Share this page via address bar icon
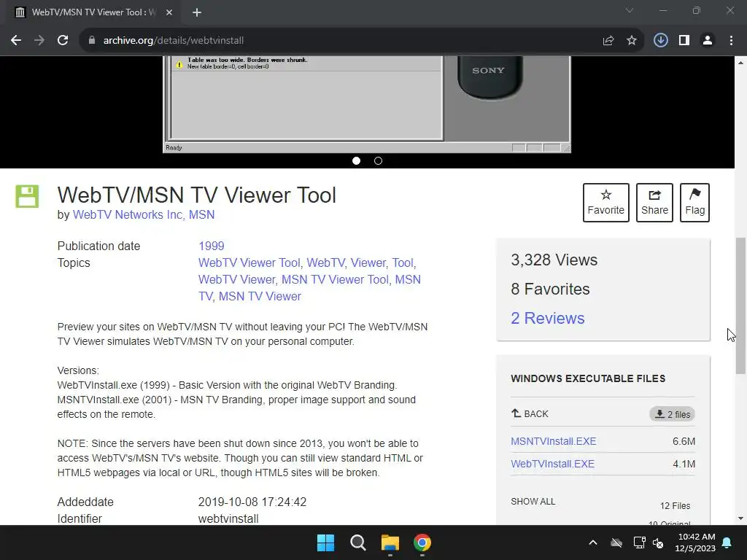This screenshot has width=747, height=560. pyautogui.click(x=608, y=41)
